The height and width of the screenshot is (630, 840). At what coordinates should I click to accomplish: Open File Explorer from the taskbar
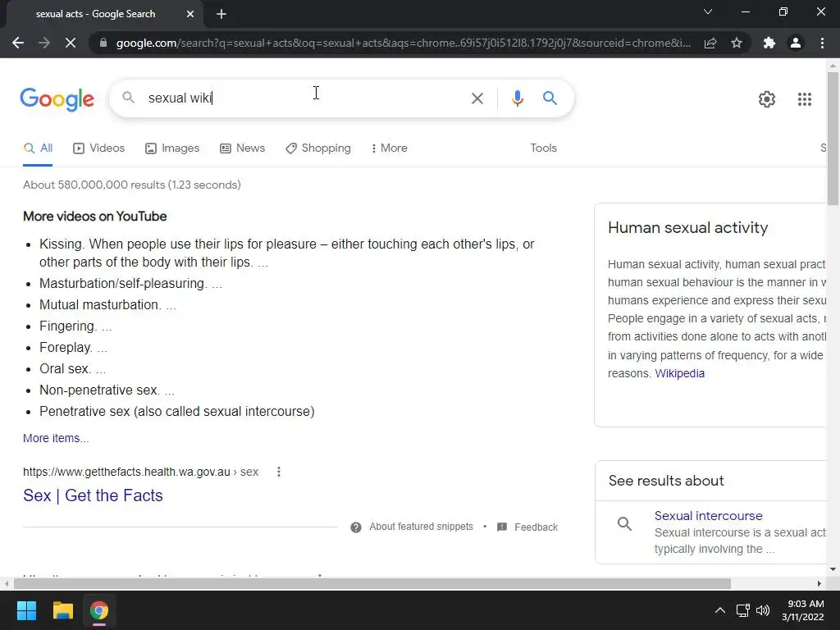pyautogui.click(x=62, y=610)
